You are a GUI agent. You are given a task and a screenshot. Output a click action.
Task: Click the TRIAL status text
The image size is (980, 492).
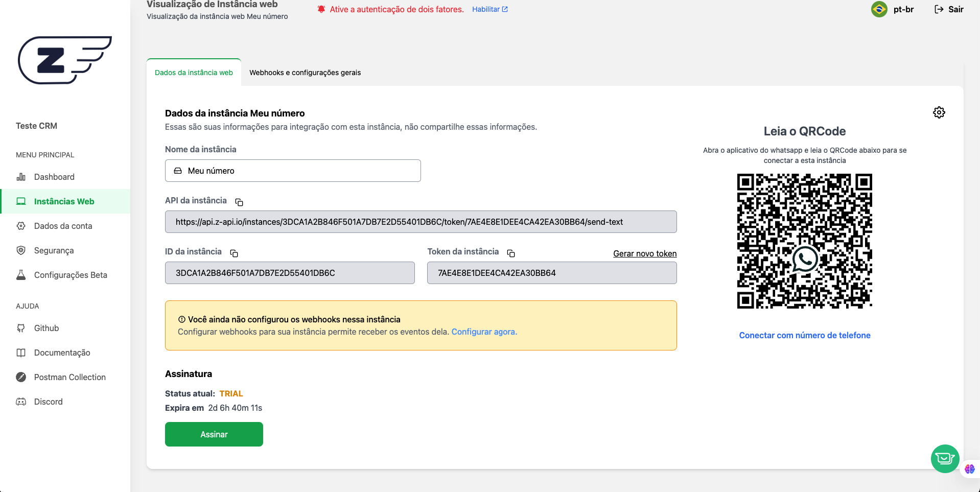point(231,393)
